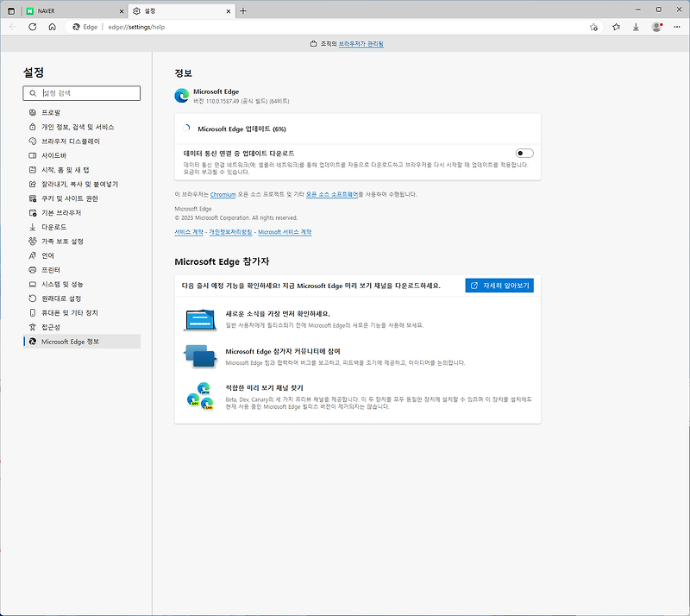Click the 새로운 소식 laptop illustration
This screenshot has width=690, height=616.
tap(200, 320)
